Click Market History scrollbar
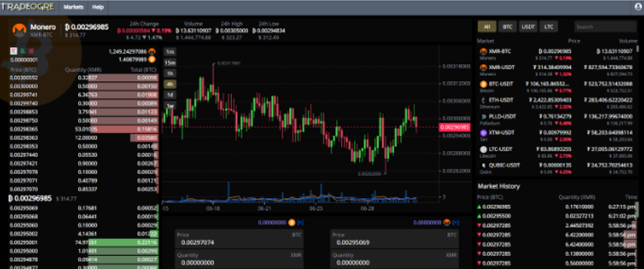Image resolution: width=644 pixels, height=269 pixels. [x=637, y=209]
